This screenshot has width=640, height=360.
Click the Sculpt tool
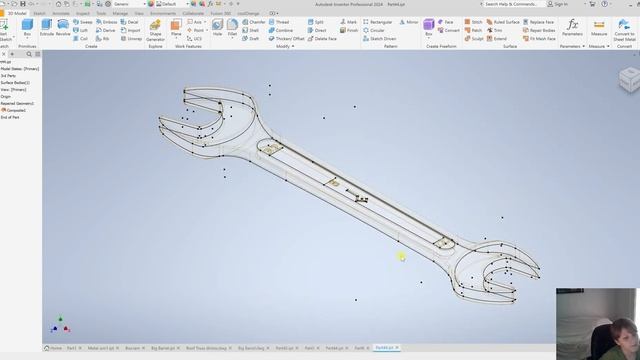[x=474, y=38]
